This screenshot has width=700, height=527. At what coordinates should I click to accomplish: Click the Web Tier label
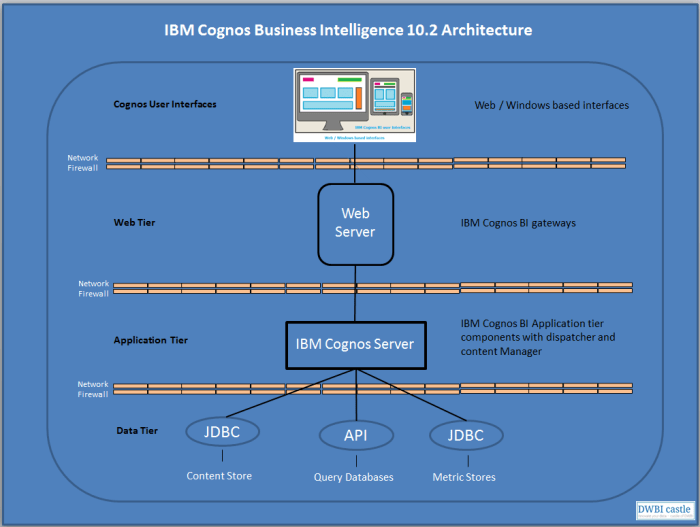pos(134,223)
